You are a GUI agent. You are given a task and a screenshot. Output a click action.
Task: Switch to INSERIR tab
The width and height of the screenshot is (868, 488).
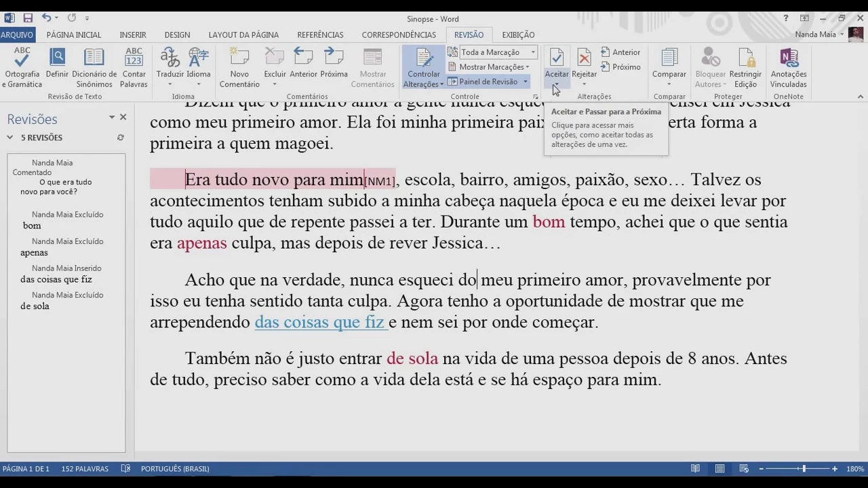133,35
